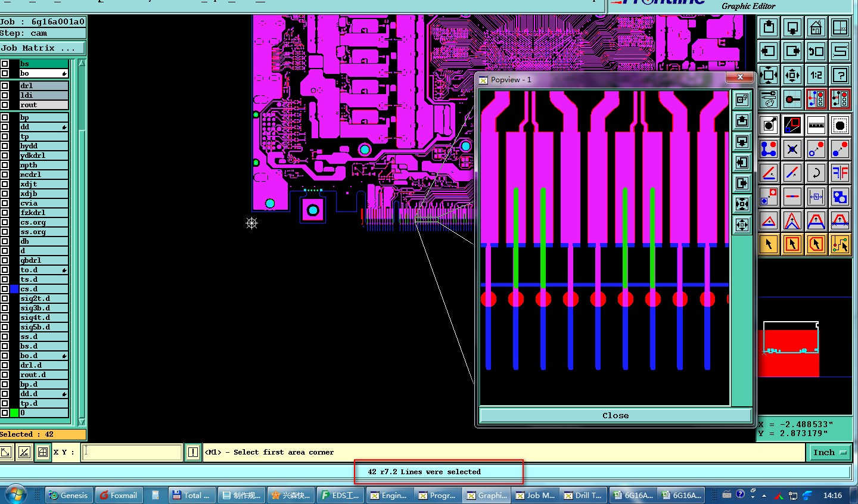Select the bo layer row
Screen dimensions: 858x504
tap(43, 73)
